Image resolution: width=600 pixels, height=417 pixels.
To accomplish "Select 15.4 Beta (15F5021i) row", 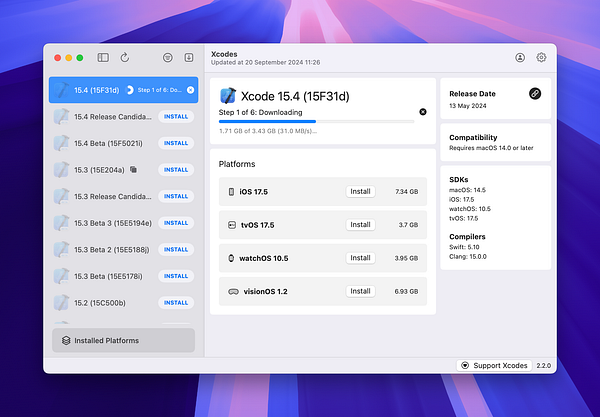I will tap(123, 143).
